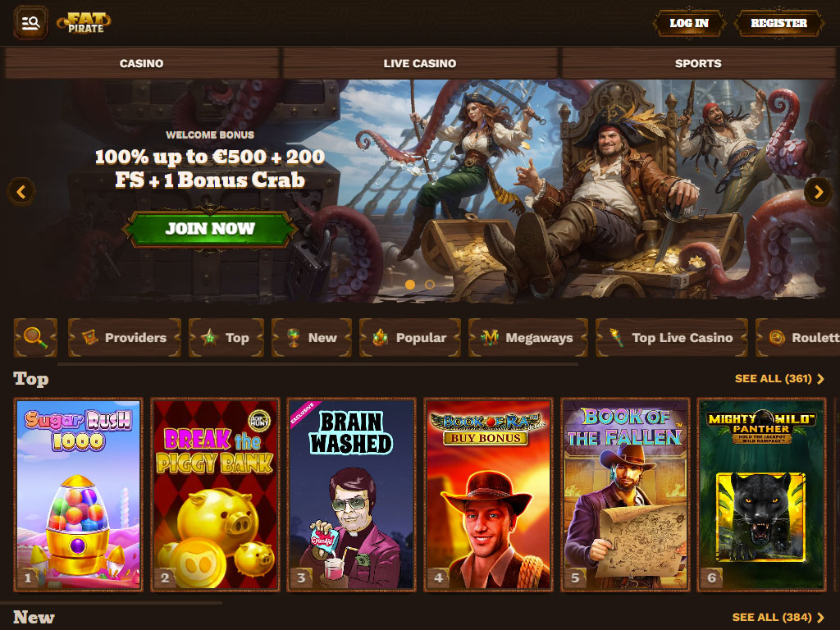
Task: Select the Providers map icon filter
Action: pyautogui.click(x=125, y=337)
